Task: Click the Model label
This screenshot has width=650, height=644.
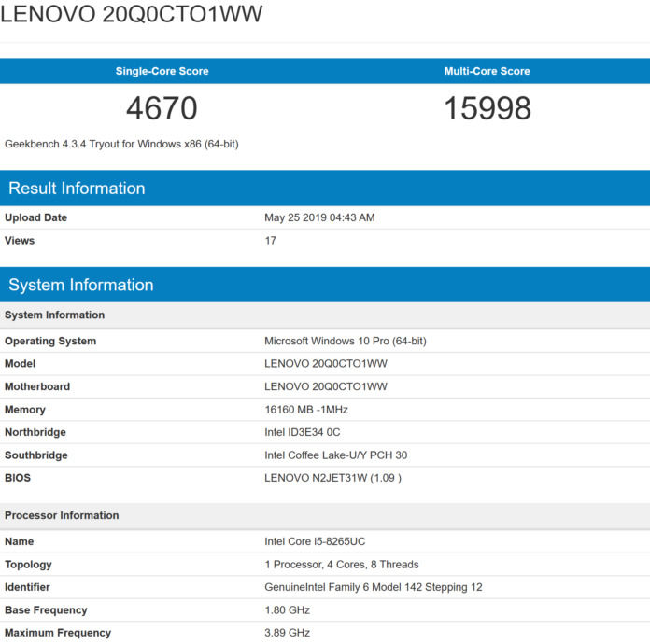Action: pyautogui.click(x=20, y=363)
